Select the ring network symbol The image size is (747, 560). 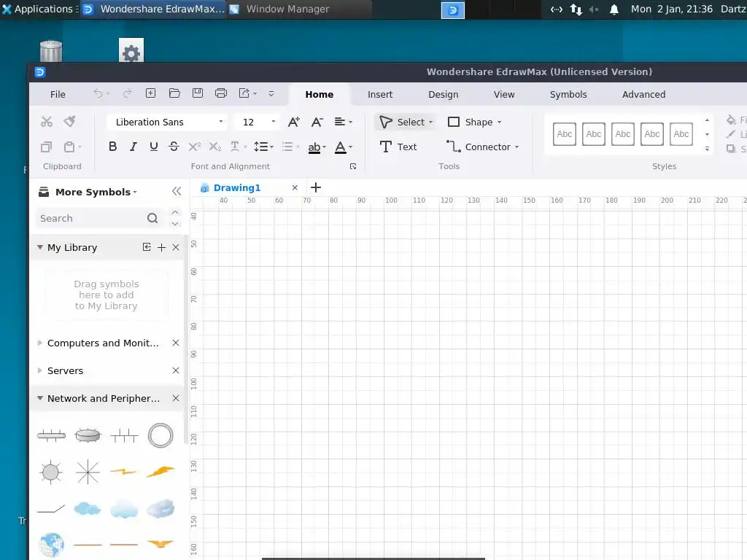160,435
